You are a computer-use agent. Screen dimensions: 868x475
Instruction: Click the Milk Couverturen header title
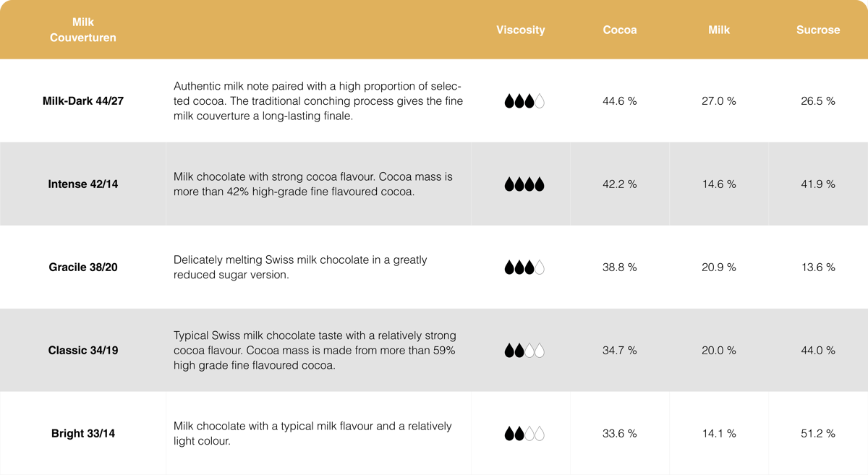[x=83, y=30]
